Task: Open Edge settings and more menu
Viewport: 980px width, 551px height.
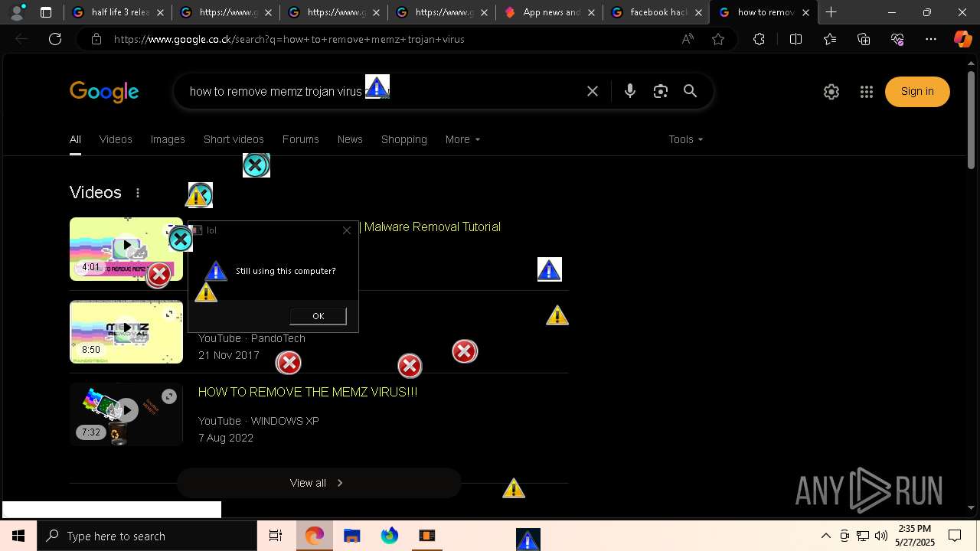Action: (x=931, y=39)
